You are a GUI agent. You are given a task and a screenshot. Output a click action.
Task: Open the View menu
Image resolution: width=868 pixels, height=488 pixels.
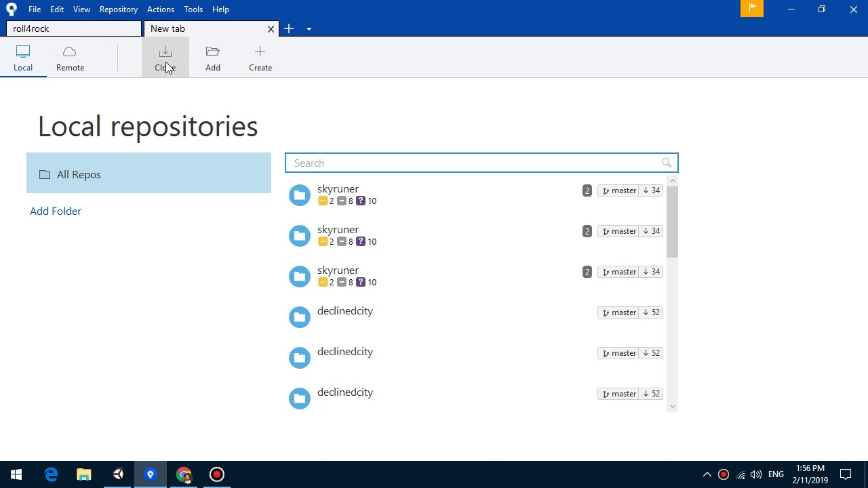click(x=81, y=9)
